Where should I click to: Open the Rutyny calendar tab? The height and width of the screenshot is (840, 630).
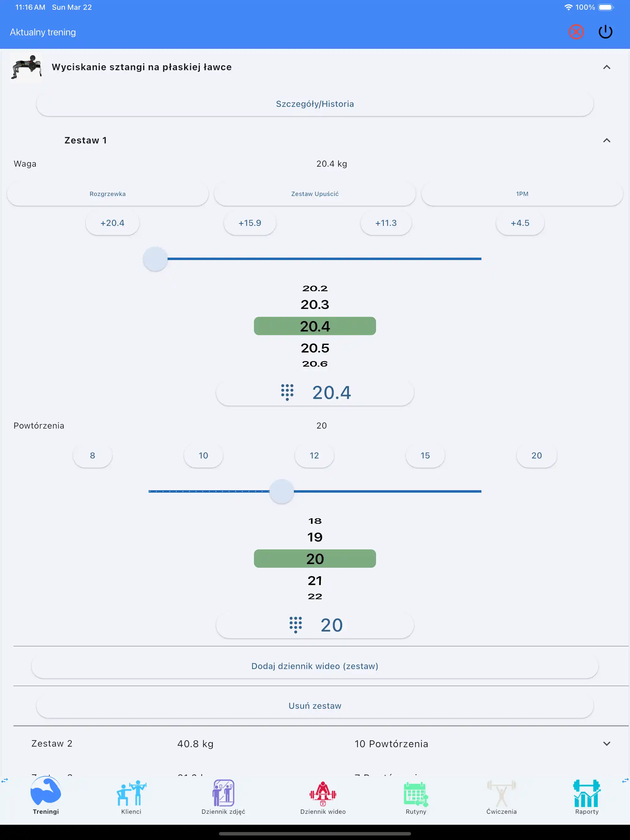tap(416, 797)
